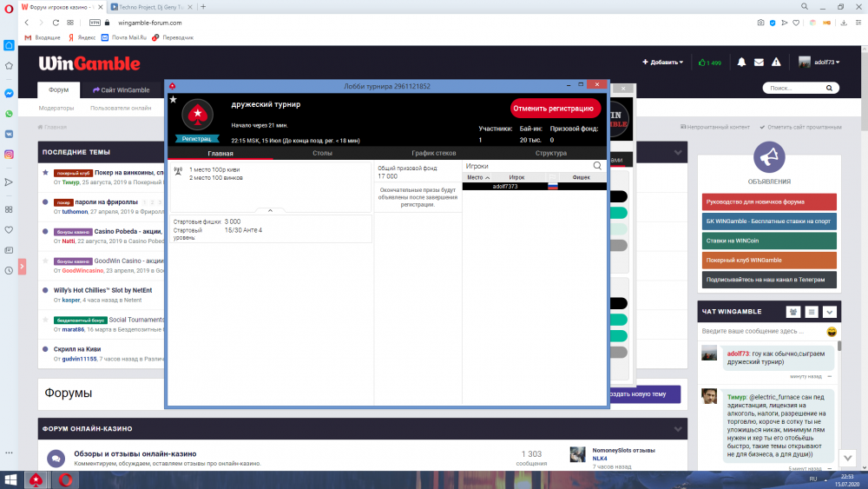This screenshot has height=489, width=868.
Task: Click the warning triangle reports icon
Action: pos(778,63)
